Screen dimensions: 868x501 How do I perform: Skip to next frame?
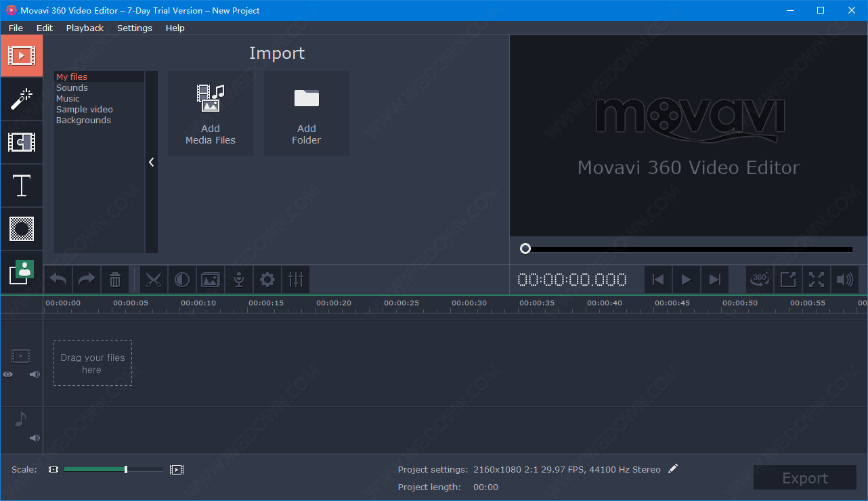point(714,280)
